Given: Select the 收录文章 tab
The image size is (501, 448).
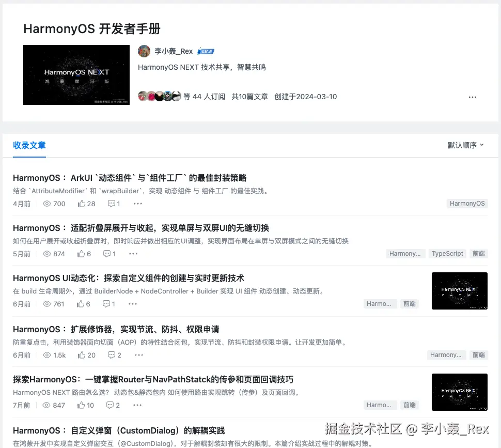Looking at the screenshot, I should coord(29,145).
